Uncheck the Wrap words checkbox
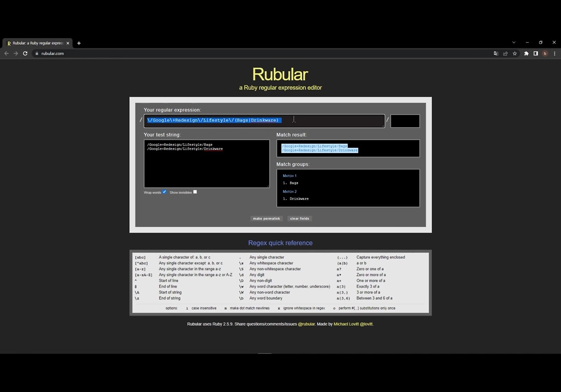Viewport: 561px width, 392px height. click(164, 192)
